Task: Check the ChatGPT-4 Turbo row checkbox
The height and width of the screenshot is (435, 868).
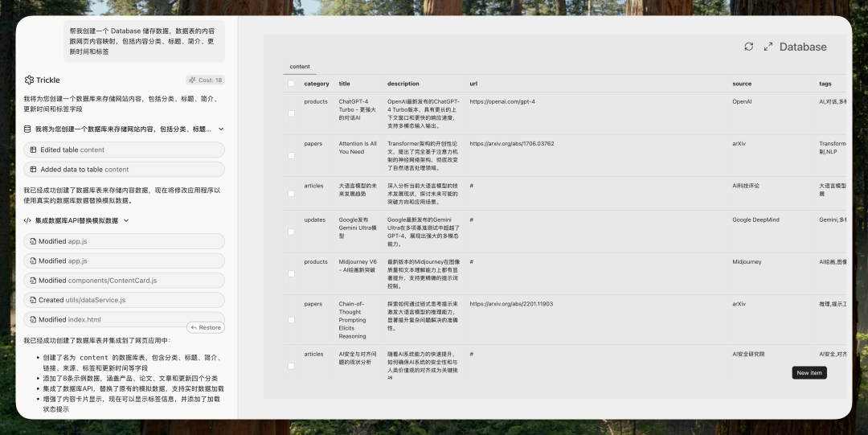Action: pos(291,113)
